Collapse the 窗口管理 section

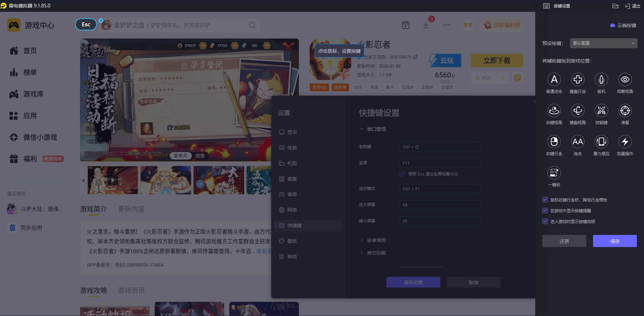coord(373,129)
